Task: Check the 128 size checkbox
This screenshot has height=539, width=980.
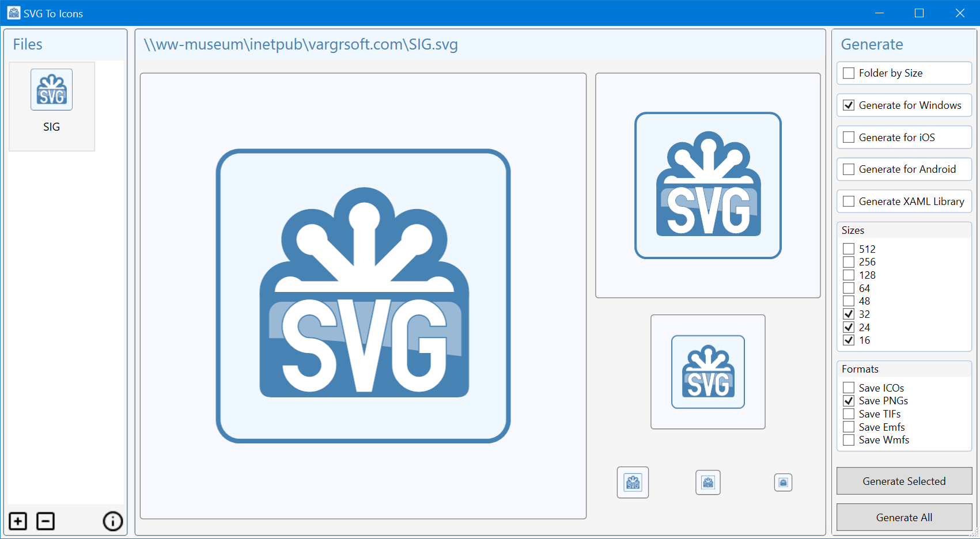Action: 849,275
